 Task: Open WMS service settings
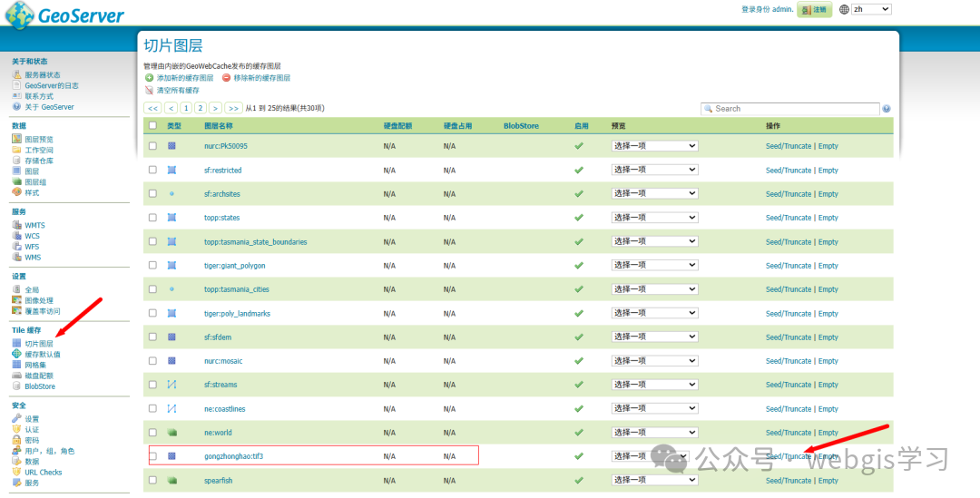[33, 258]
